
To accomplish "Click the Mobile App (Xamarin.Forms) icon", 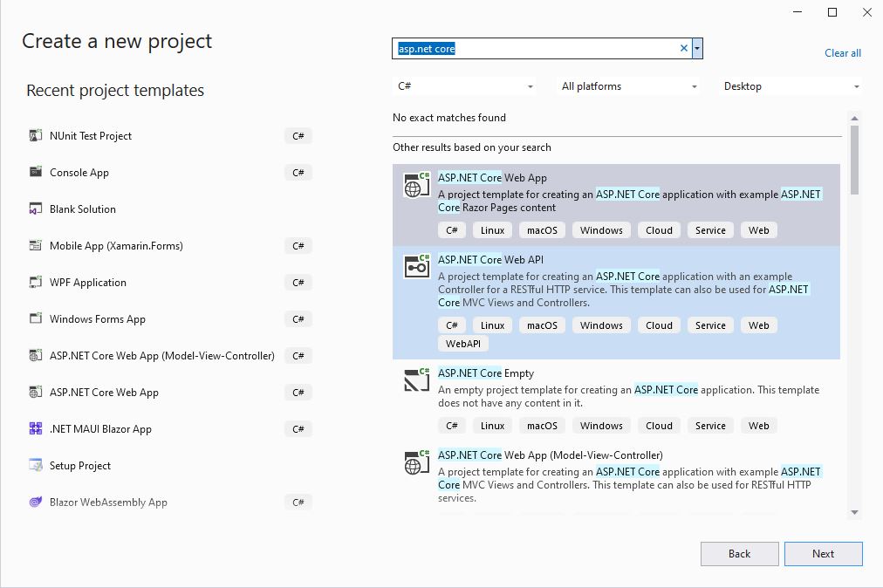I will [x=36, y=245].
